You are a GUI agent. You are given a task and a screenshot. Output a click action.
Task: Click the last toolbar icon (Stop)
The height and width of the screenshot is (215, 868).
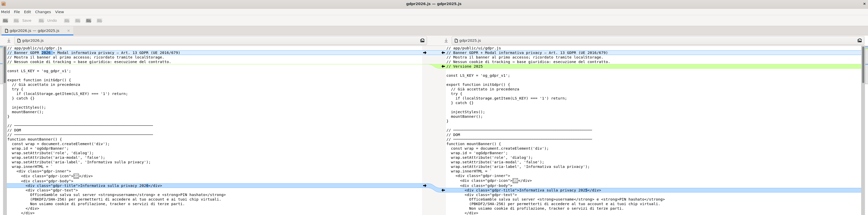coord(99,21)
